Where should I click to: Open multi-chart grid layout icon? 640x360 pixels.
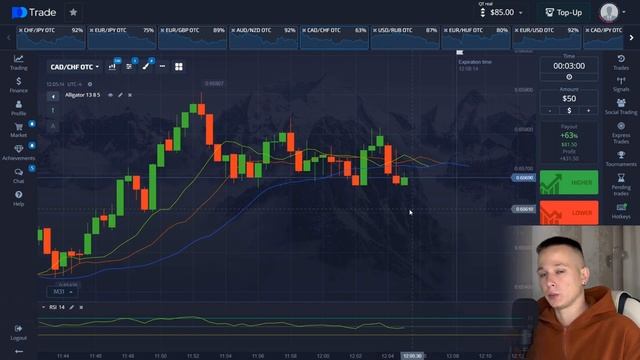pyautogui.click(x=179, y=67)
